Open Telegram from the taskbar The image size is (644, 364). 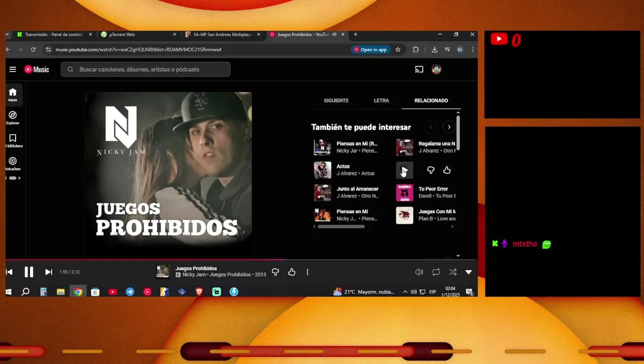point(130,292)
